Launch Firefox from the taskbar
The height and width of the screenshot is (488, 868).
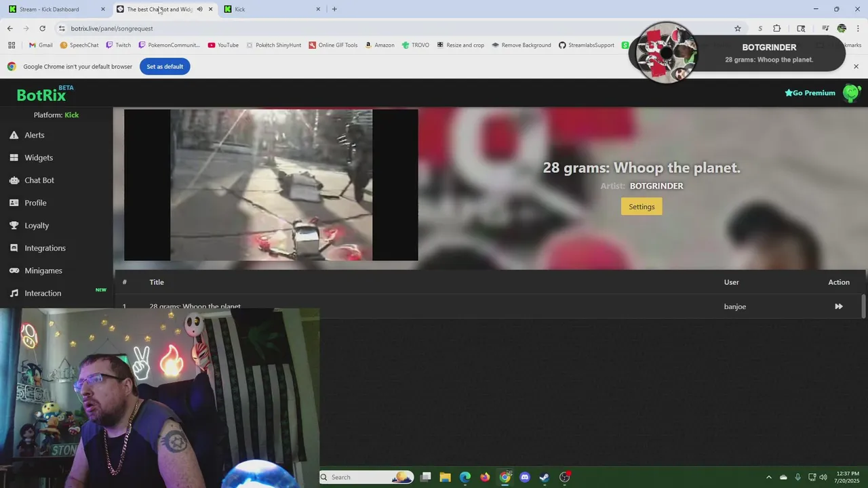(x=485, y=477)
